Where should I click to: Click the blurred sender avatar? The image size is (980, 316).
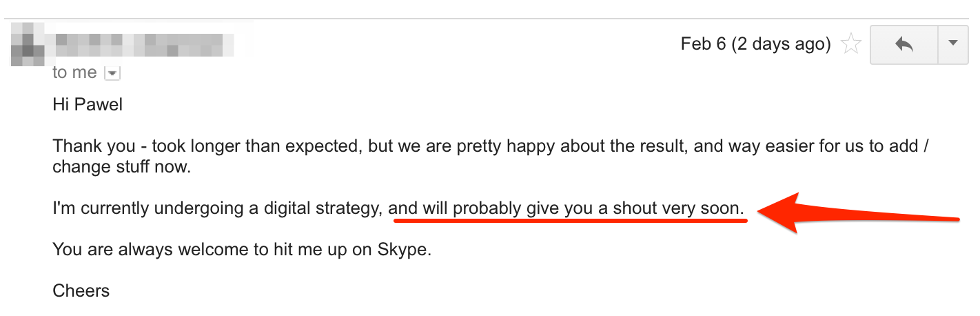coord(28,43)
